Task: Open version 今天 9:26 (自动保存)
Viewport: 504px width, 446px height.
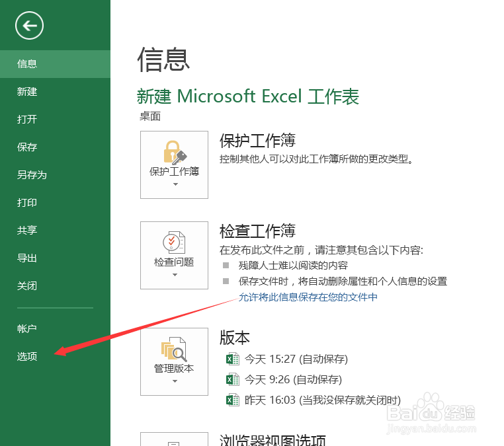Action: [293, 379]
